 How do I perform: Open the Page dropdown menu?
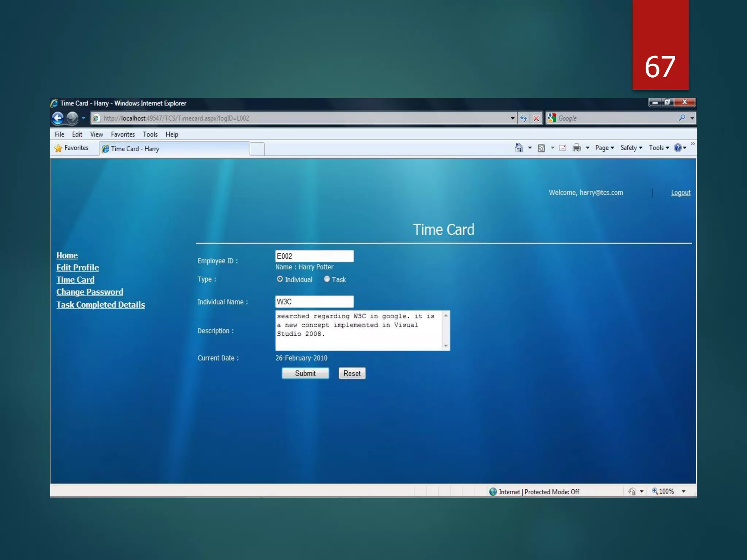(604, 148)
